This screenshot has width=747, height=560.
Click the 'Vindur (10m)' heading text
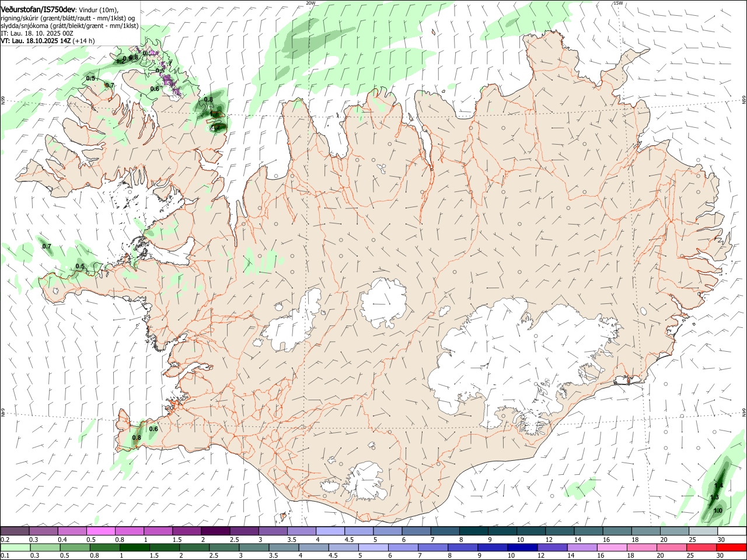pyautogui.click(x=99, y=9)
